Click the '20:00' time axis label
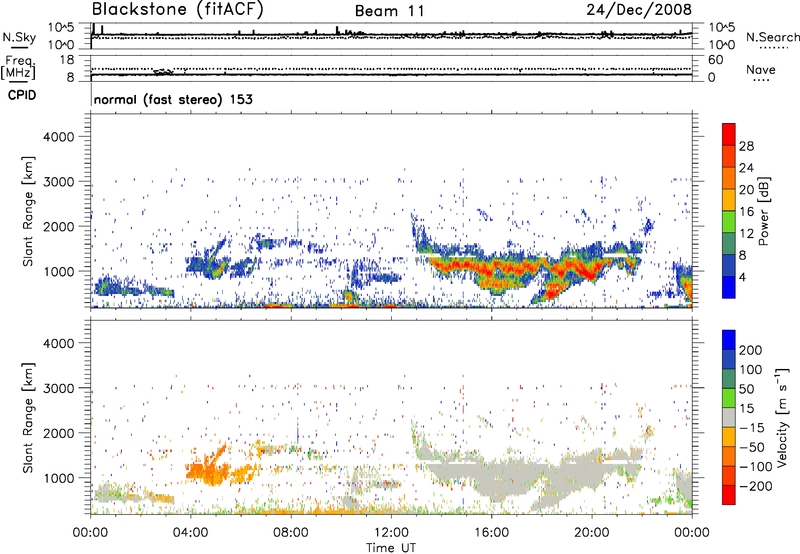This screenshot has width=800, height=554. tap(592, 533)
